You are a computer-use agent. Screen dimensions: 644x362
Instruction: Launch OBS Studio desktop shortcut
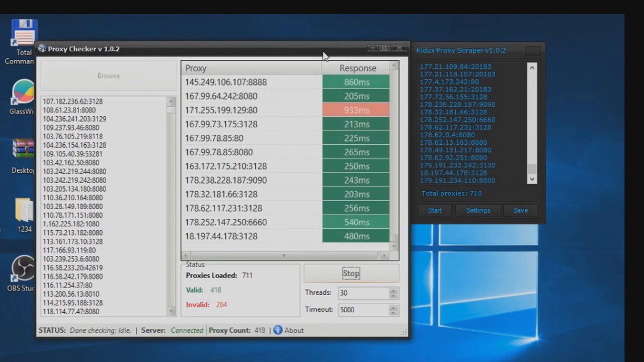pos(23,274)
